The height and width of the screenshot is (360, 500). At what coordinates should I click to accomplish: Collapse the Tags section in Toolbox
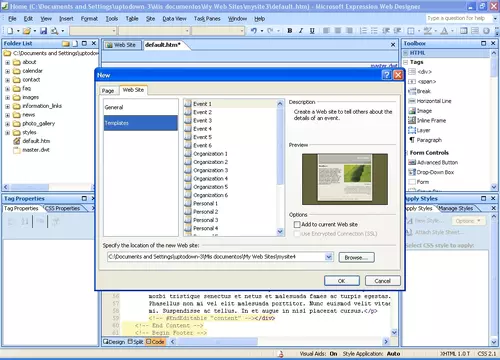coord(406,62)
